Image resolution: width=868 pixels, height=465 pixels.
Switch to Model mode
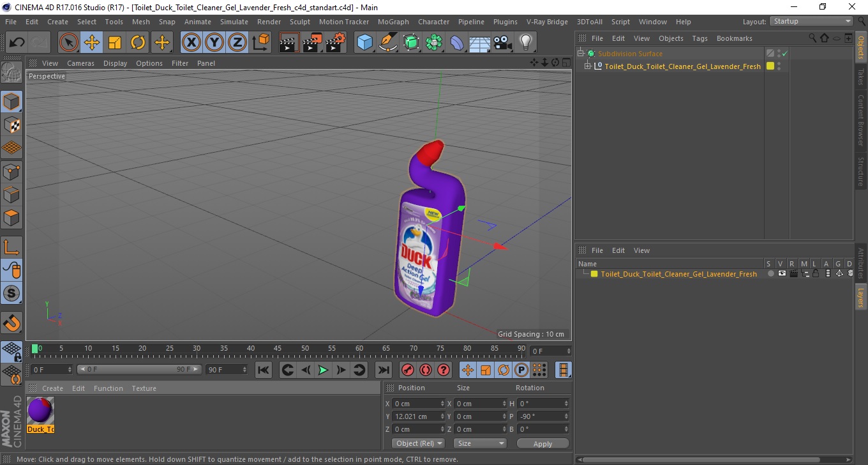point(11,102)
